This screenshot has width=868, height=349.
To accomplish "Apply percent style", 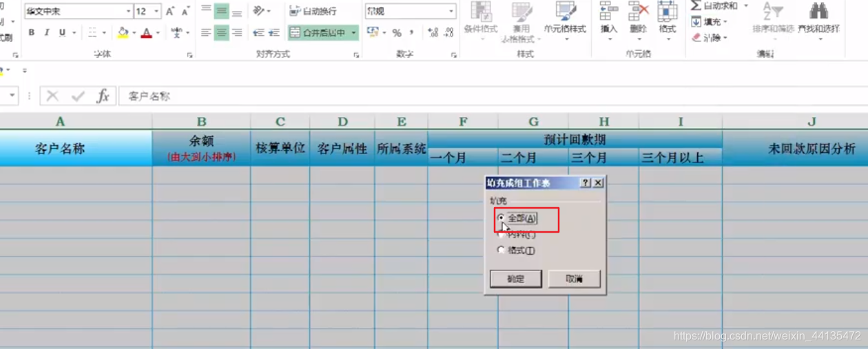I will [x=397, y=32].
